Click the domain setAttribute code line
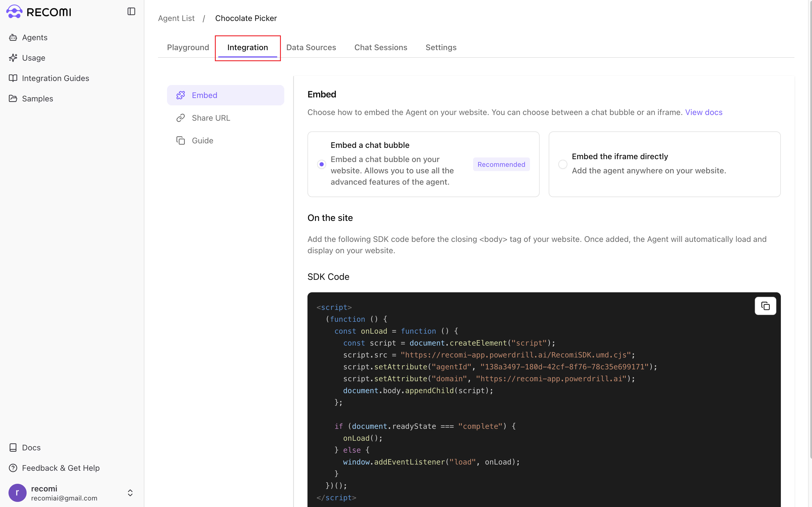The image size is (812, 507). click(x=489, y=379)
